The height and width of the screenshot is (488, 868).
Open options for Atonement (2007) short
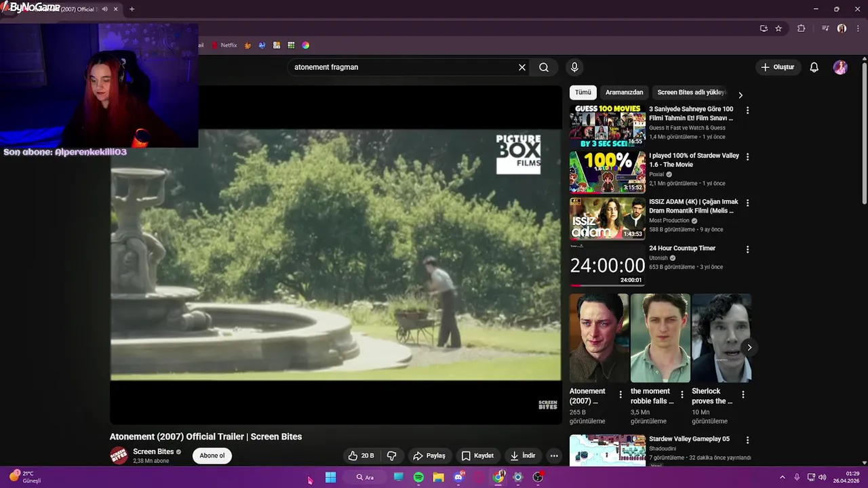coord(620,394)
